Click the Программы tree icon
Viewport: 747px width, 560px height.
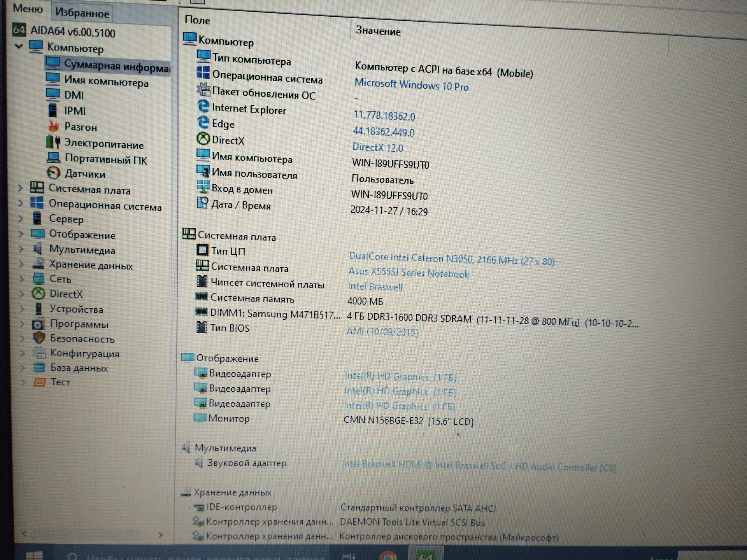[x=38, y=324]
